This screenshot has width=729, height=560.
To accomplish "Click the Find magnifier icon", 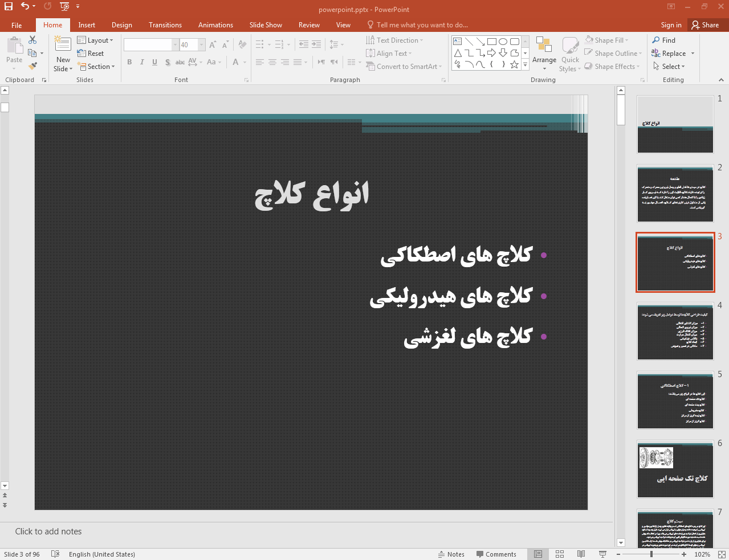I will tap(656, 40).
